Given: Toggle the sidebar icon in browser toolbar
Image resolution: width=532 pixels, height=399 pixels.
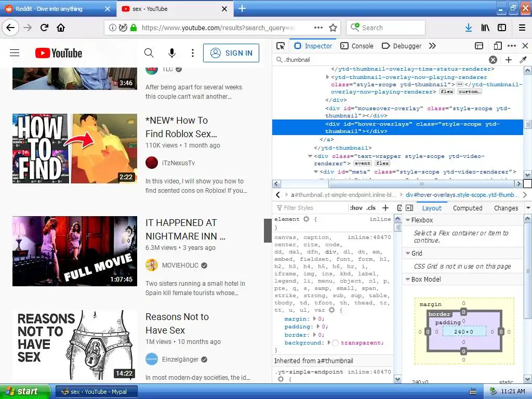Looking at the screenshot, I should click(502, 28).
